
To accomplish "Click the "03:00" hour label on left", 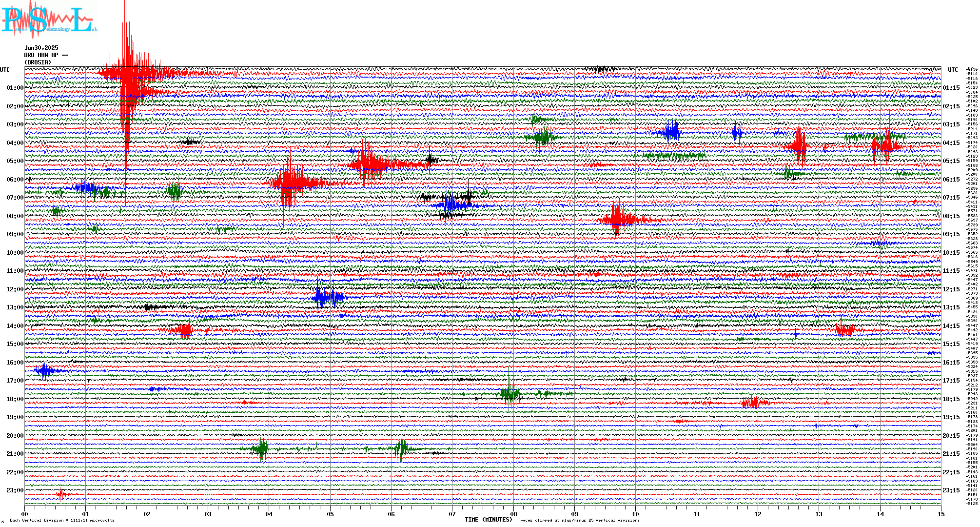I will coord(15,124).
